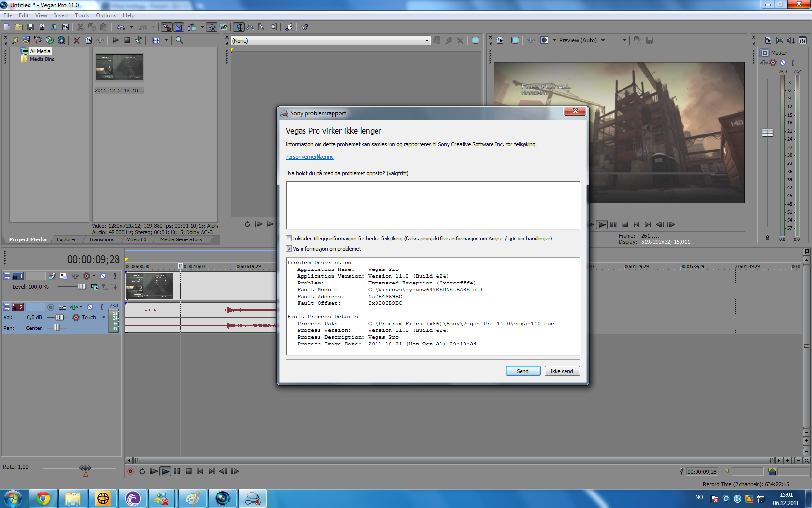Remove selected media with the red X icon
The image size is (812, 508).
(x=76, y=40)
